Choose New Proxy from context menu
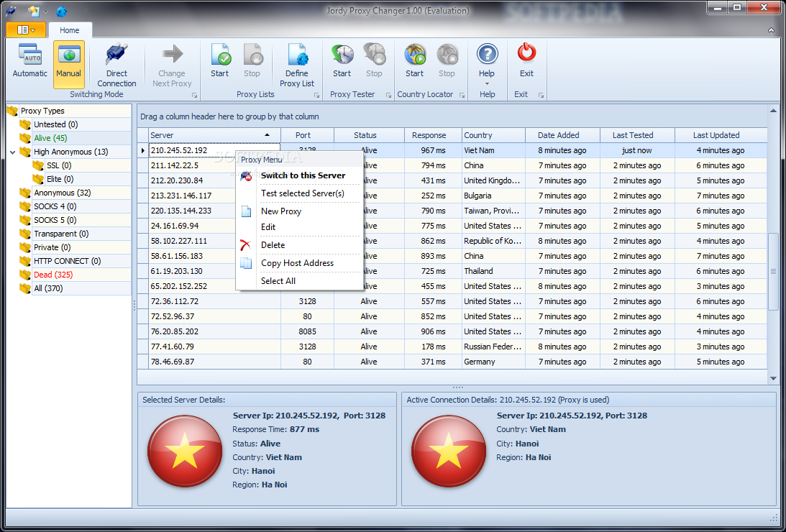Screen dimensions: 786x532 pos(300,211)
